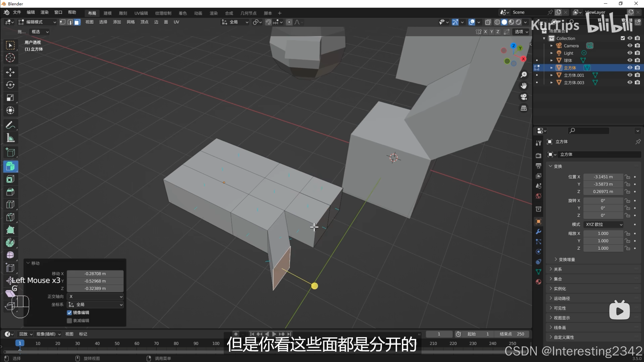Toggle camera view navigation icon

tap(524, 97)
